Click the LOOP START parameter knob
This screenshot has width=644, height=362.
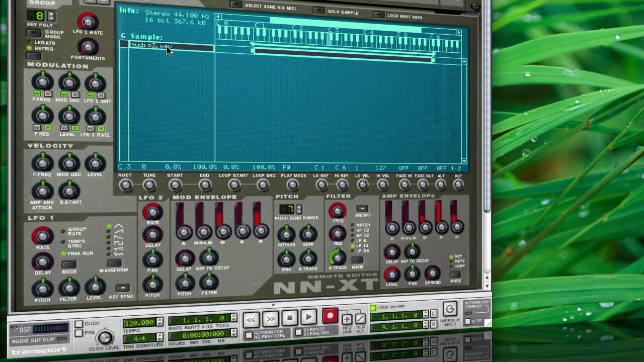pyautogui.click(x=234, y=186)
